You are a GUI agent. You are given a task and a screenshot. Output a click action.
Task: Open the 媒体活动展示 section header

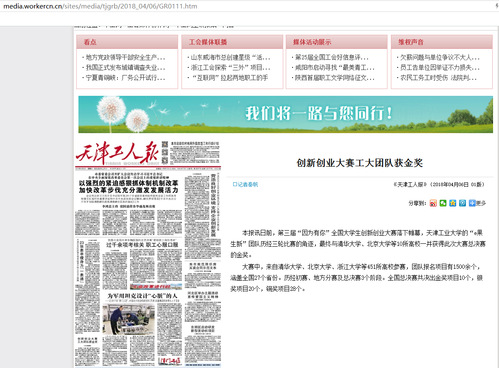point(312,42)
